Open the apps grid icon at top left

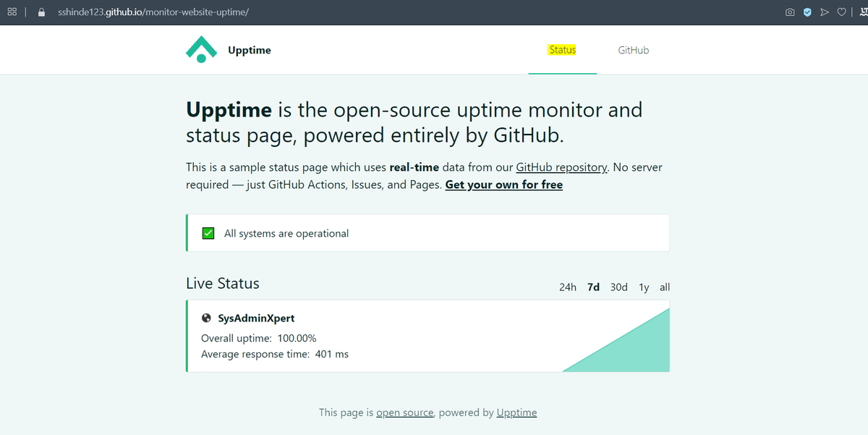click(12, 12)
